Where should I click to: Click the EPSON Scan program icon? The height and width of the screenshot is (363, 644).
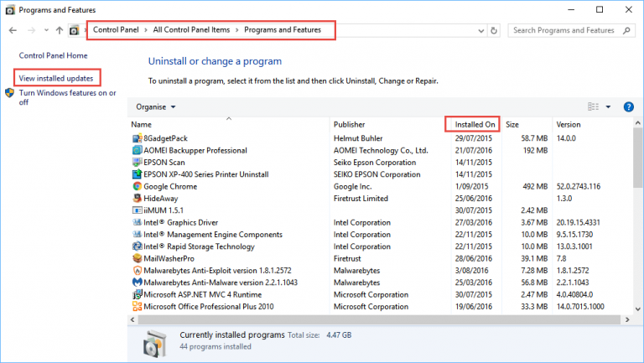point(138,162)
